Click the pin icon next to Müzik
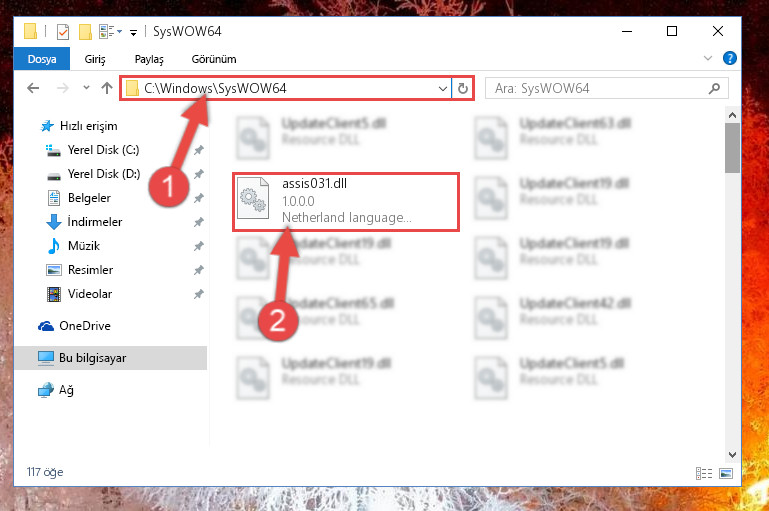The width and height of the screenshot is (769, 511). [199, 246]
